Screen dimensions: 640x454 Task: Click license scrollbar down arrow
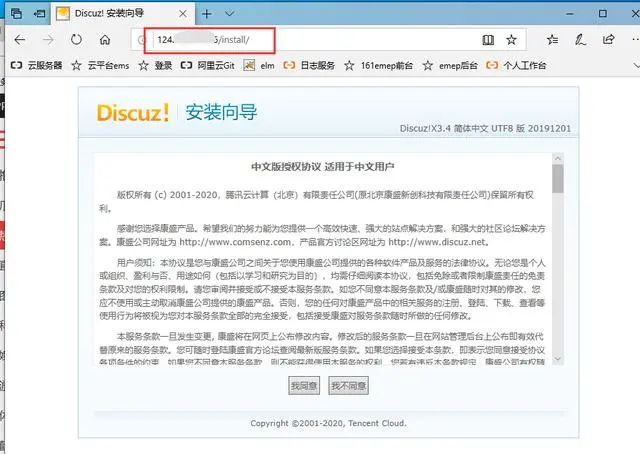pyautogui.click(x=558, y=359)
